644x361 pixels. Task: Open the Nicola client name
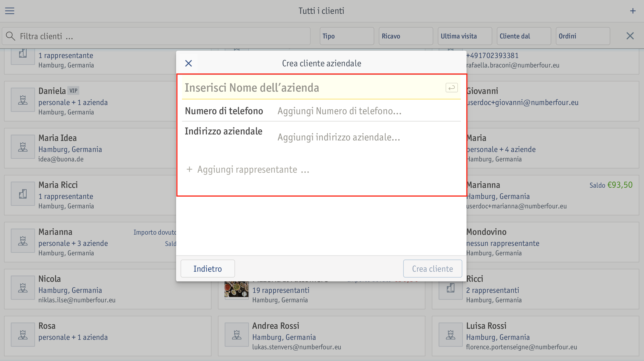(50, 279)
